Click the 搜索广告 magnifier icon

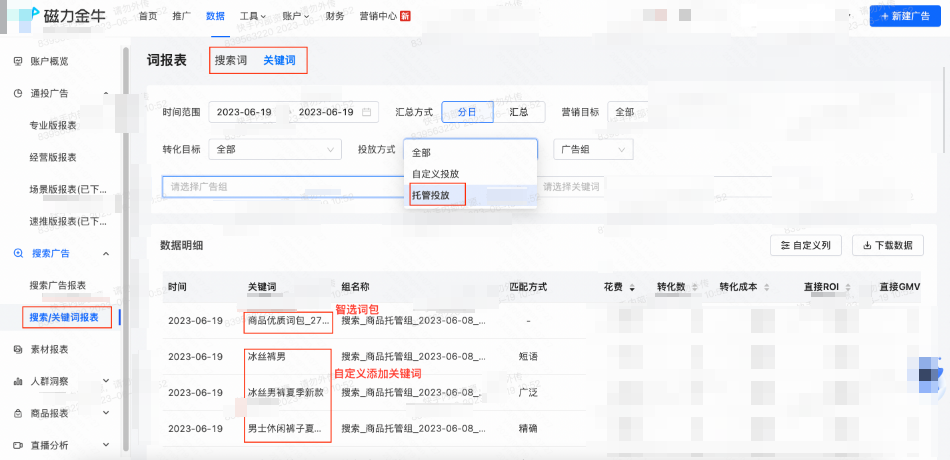click(18, 253)
